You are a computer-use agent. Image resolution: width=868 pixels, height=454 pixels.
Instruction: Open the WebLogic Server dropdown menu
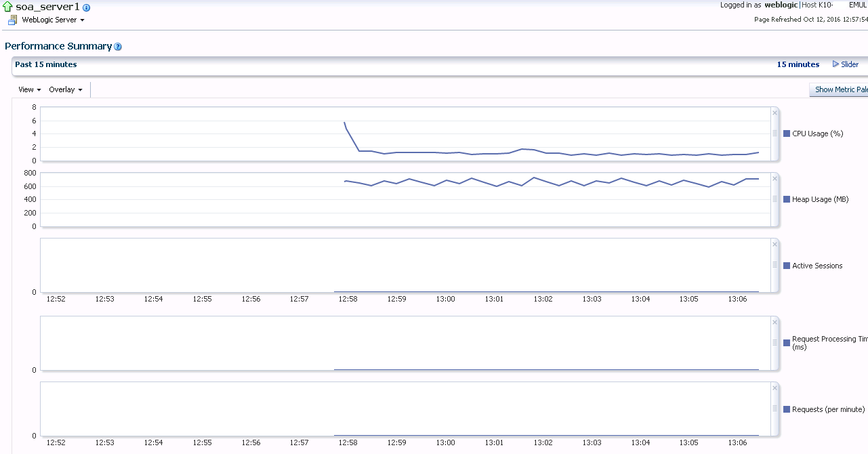(x=53, y=20)
